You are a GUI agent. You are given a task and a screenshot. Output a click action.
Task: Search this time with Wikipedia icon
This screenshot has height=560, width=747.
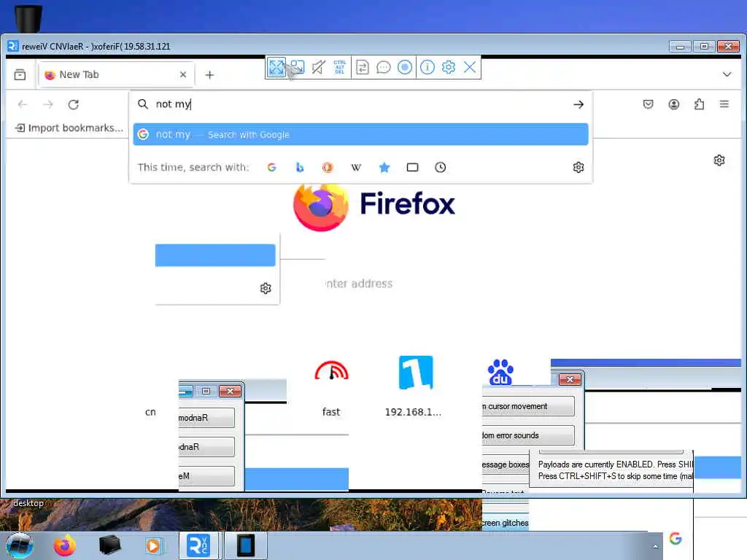(x=356, y=167)
